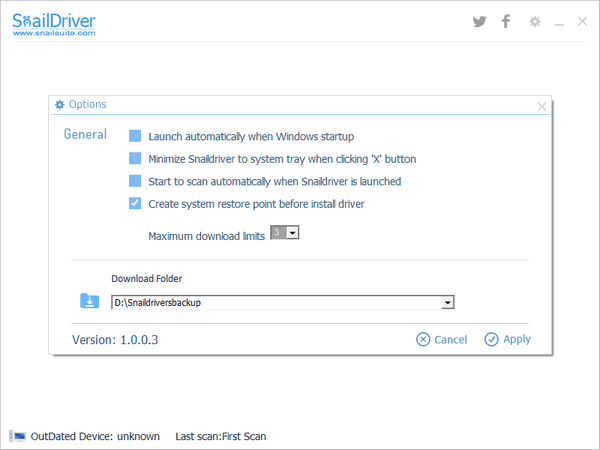Click the Apply button
The height and width of the screenshot is (450, 600).
click(507, 339)
